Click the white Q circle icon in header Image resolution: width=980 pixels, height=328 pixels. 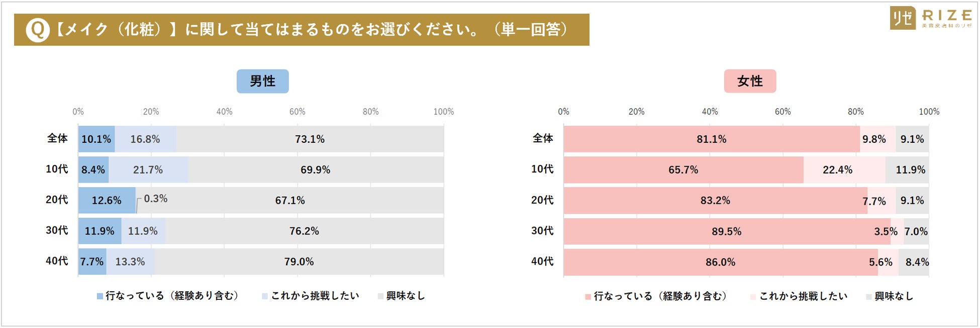37,30
